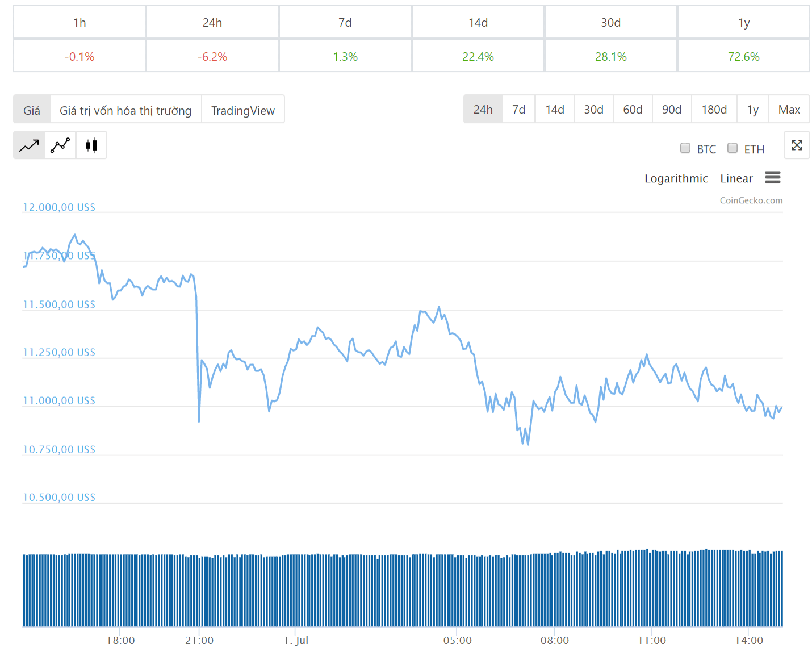The width and height of the screenshot is (812, 652).
Task: Switch to candlestick chart icon
Action: [x=91, y=145]
